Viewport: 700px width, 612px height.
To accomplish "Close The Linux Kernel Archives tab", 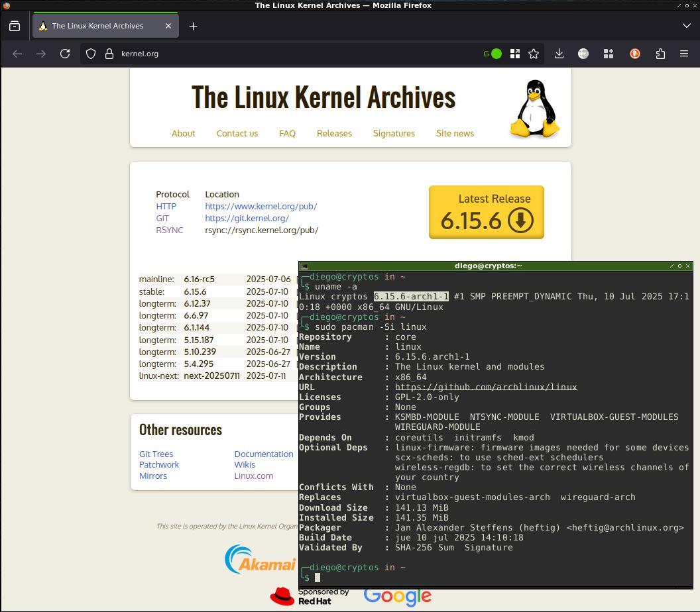I will pos(168,26).
